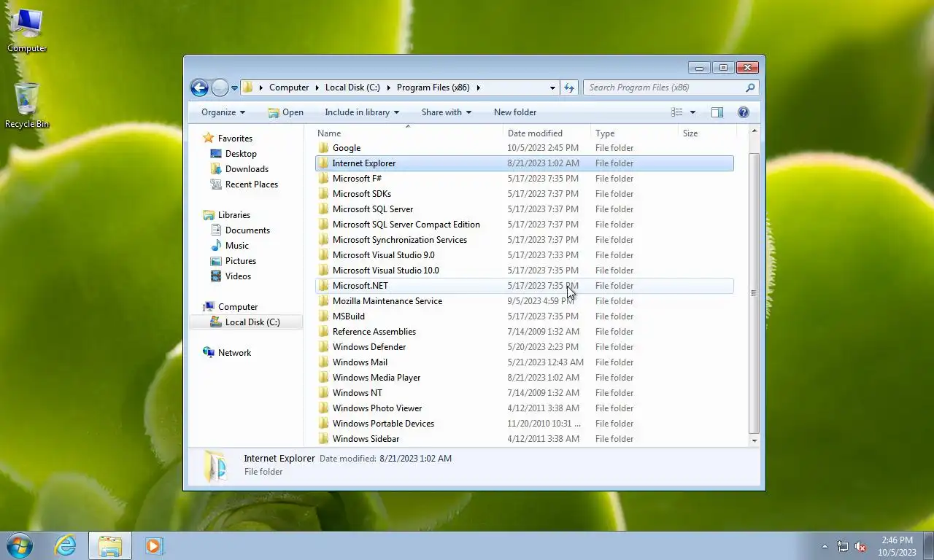934x560 pixels.
Task: Open the view options dropdown arrow
Action: (x=692, y=112)
